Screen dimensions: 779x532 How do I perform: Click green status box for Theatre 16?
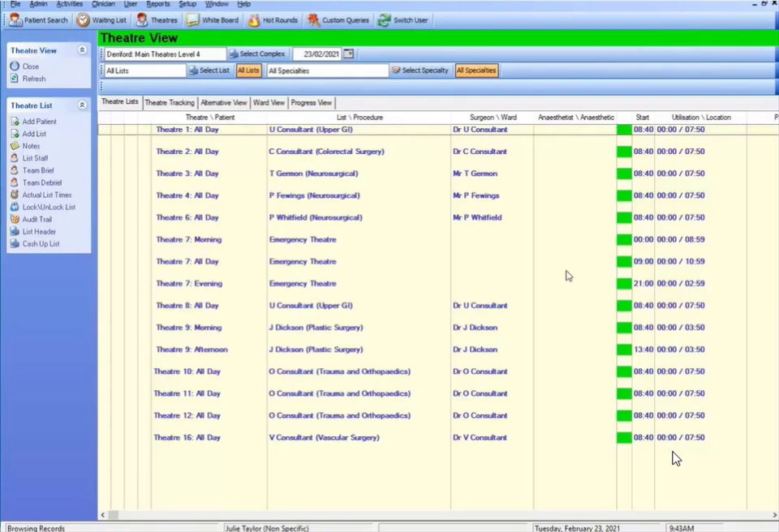pos(624,438)
